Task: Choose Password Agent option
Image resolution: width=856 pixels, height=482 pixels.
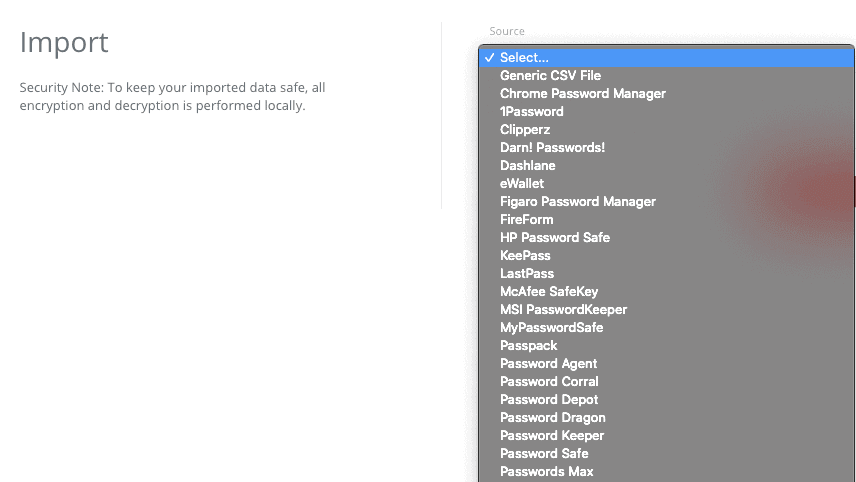Action: pos(666,364)
